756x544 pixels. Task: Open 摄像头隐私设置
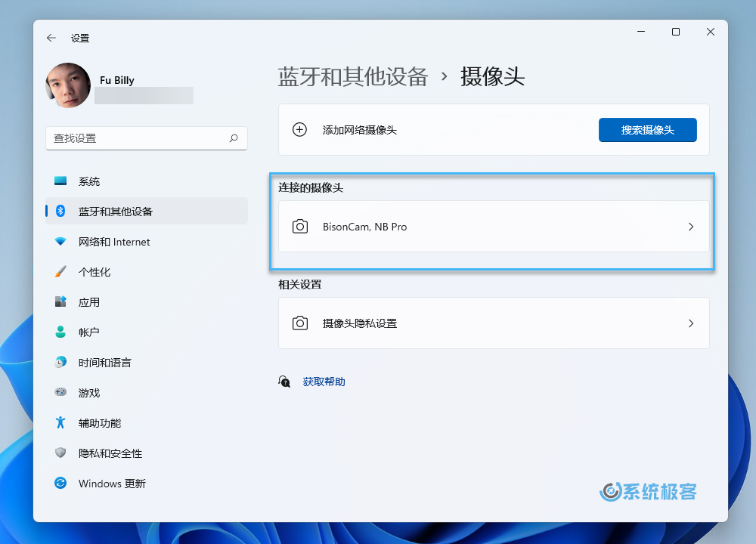coord(494,323)
